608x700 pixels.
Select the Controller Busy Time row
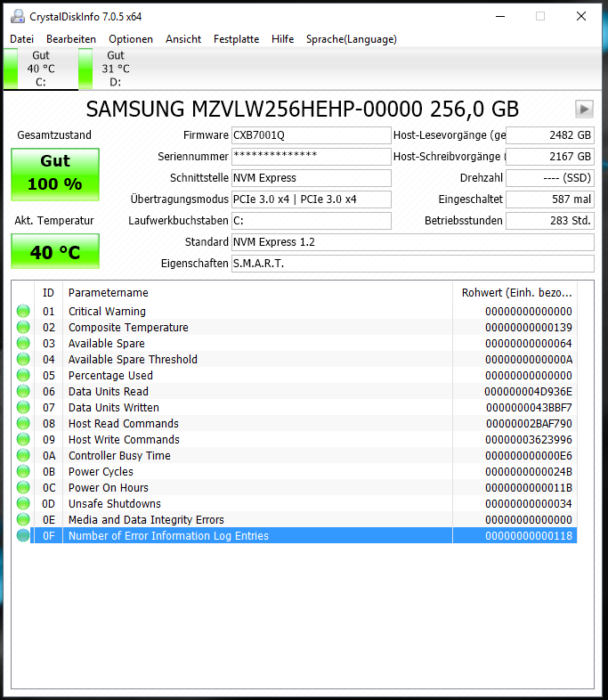(x=295, y=456)
